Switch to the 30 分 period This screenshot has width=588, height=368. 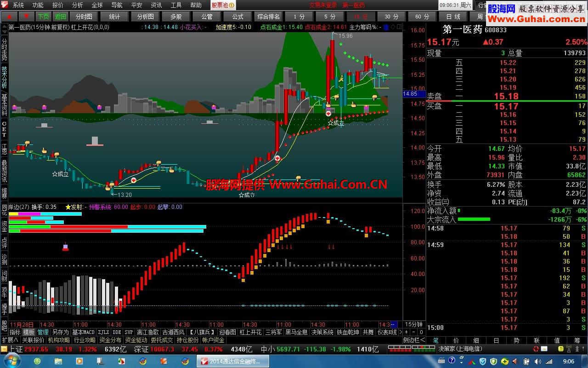(391, 16)
